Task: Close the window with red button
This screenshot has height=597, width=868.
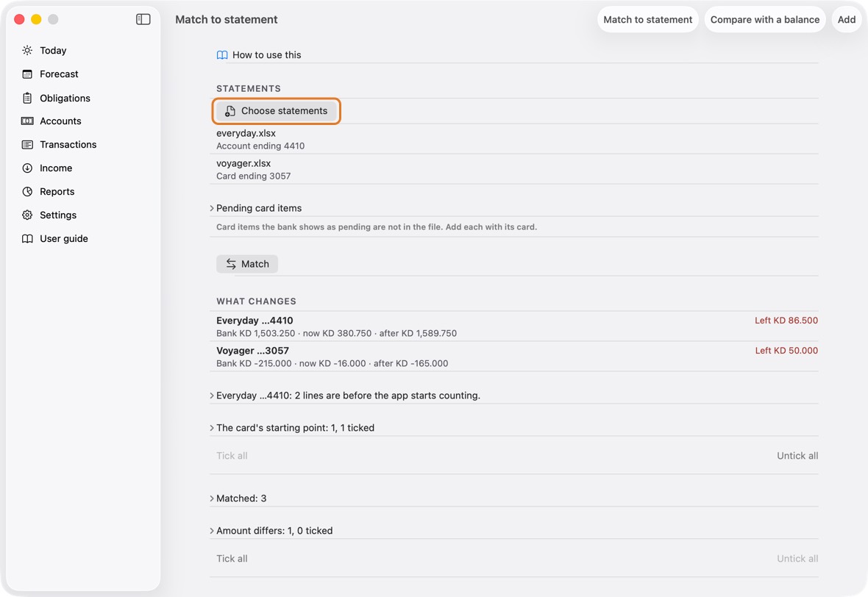Action: click(x=19, y=19)
